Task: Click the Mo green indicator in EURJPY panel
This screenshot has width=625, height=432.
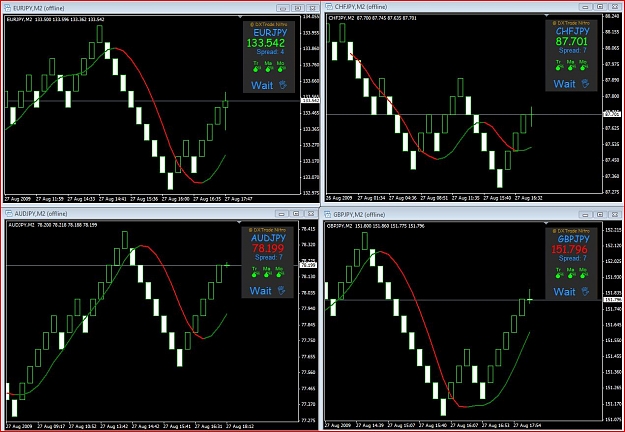Action: (x=281, y=67)
